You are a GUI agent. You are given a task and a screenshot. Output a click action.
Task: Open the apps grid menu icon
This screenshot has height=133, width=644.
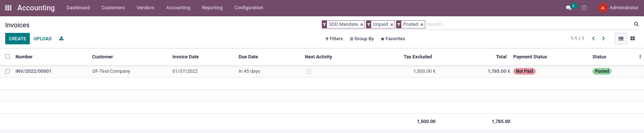(x=8, y=8)
